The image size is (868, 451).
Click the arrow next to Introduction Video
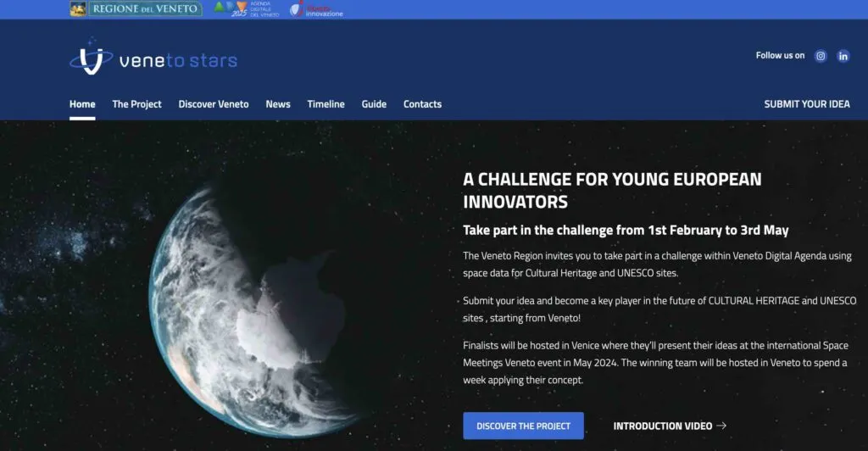721,426
